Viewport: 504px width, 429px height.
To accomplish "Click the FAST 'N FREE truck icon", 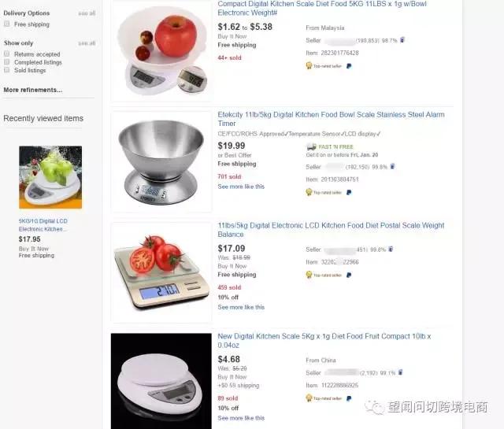I will click(x=311, y=147).
